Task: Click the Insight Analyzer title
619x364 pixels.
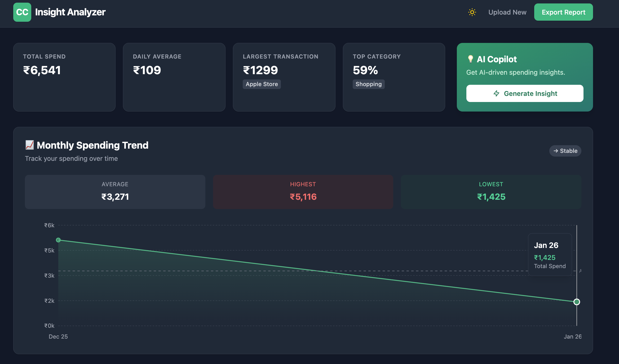Action: (x=70, y=12)
